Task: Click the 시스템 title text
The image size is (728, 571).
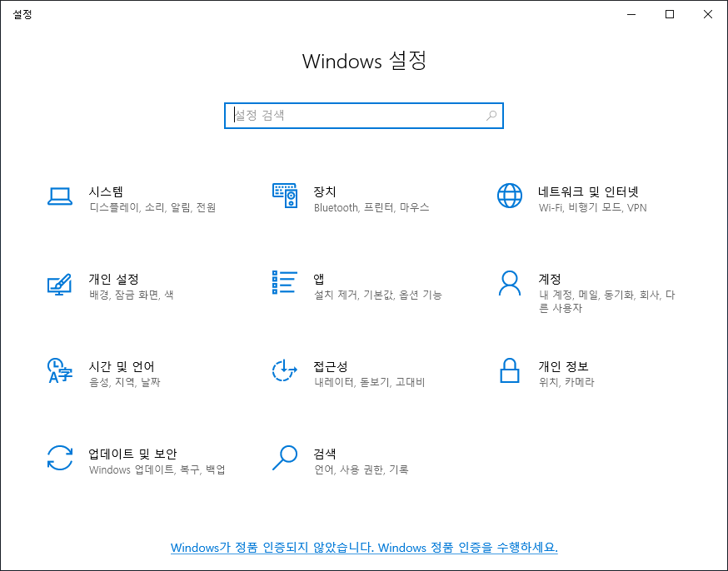Action: 106,191
